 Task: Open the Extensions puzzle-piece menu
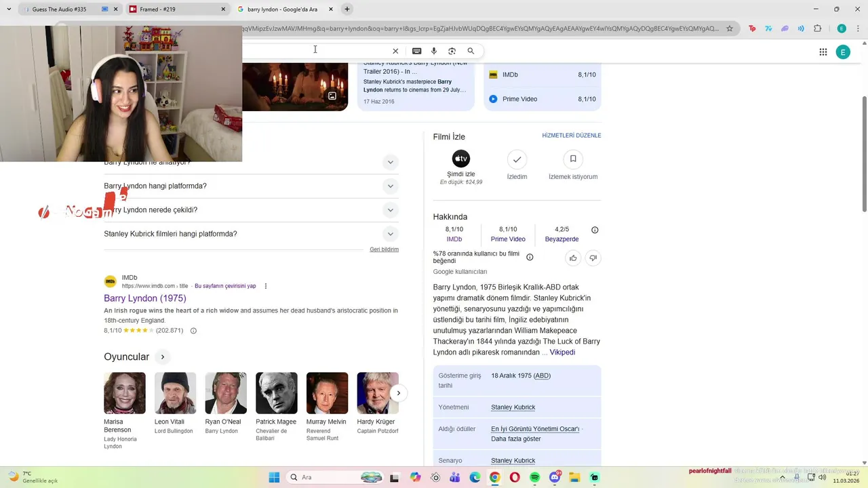[x=817, y=28]
